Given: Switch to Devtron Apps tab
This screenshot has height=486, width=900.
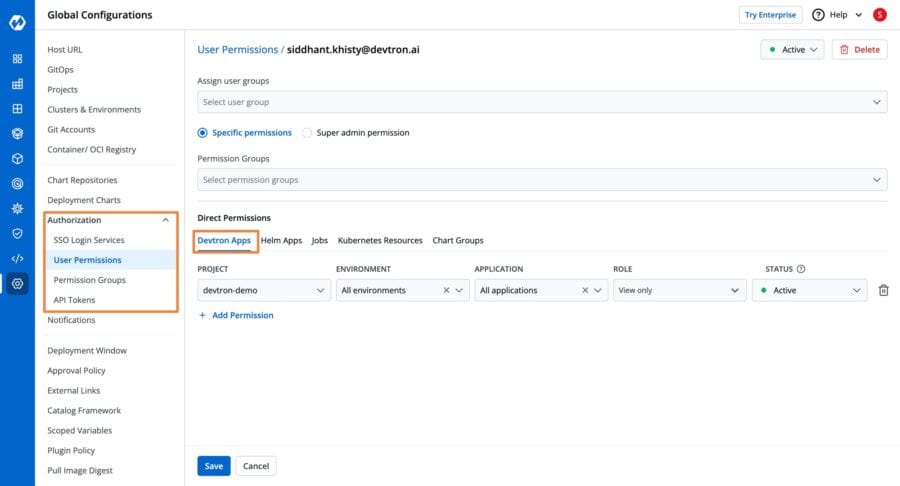Looking at the screenshot, I should [224, 240].
